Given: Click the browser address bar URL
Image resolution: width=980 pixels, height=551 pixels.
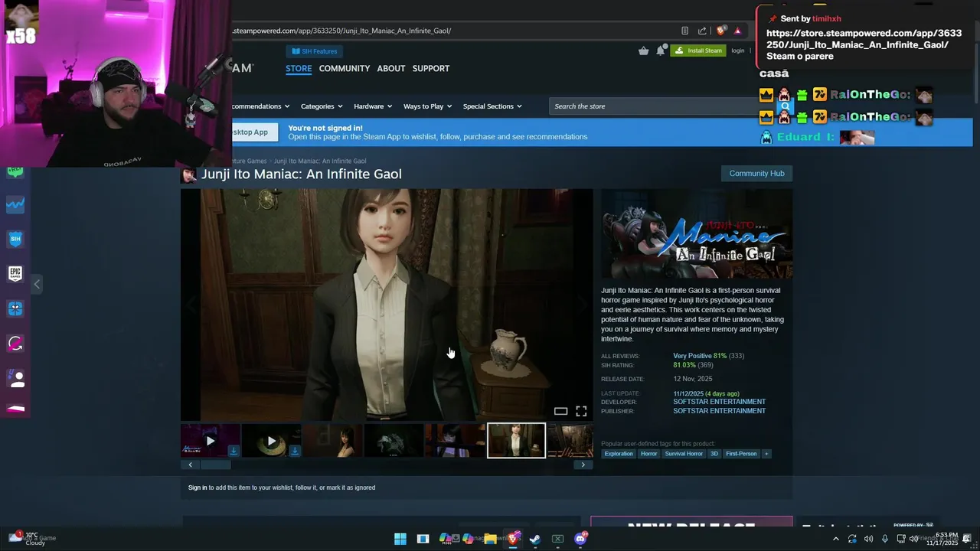Looking at the screenshot, I should coord(341,31).
